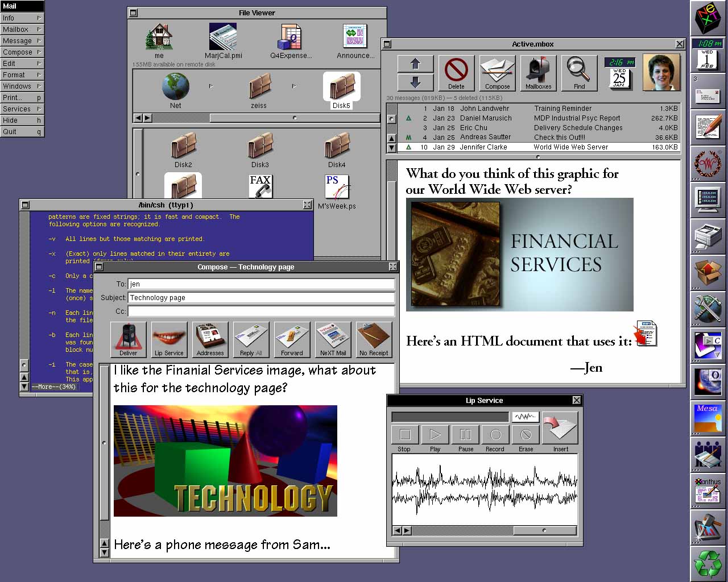Open the attached HTML document icon
Image resolution: width=728 pixels, height=582 pixels.
(646, 333)
